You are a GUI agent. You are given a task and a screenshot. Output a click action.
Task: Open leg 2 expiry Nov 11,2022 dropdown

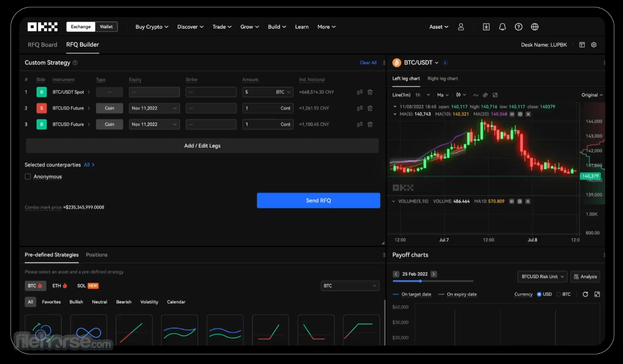click(x=154, y=108)
